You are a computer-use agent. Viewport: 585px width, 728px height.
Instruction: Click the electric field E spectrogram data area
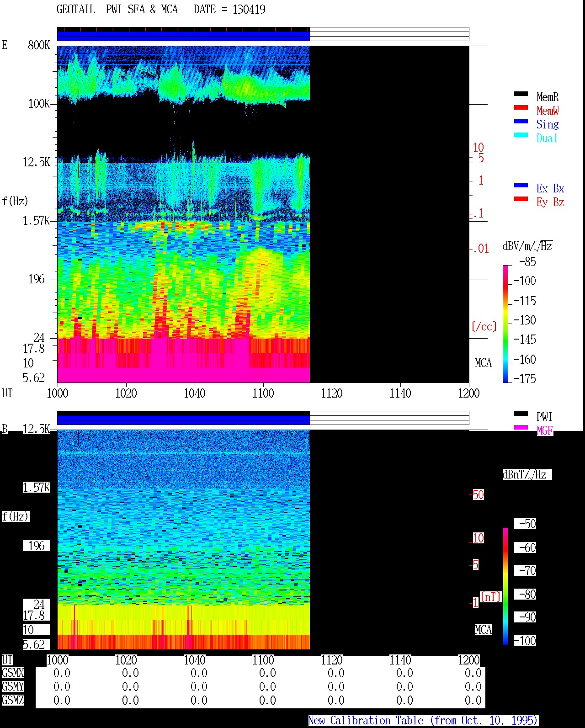click(183, 214)
